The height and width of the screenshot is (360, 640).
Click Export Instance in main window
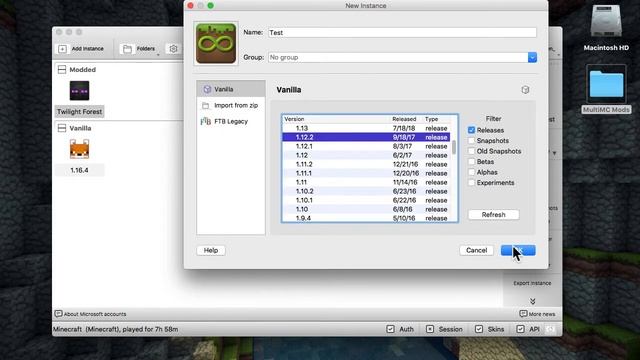click(532, 283)
